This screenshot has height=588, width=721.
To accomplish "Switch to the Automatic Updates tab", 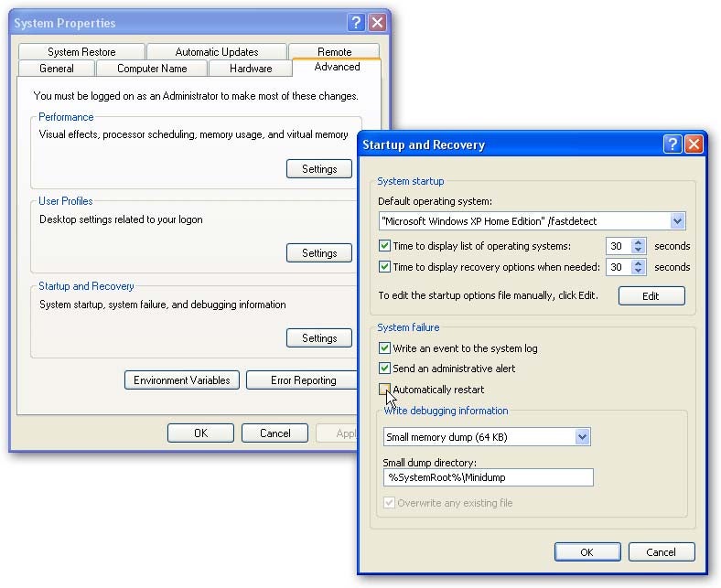I will 217,51.
